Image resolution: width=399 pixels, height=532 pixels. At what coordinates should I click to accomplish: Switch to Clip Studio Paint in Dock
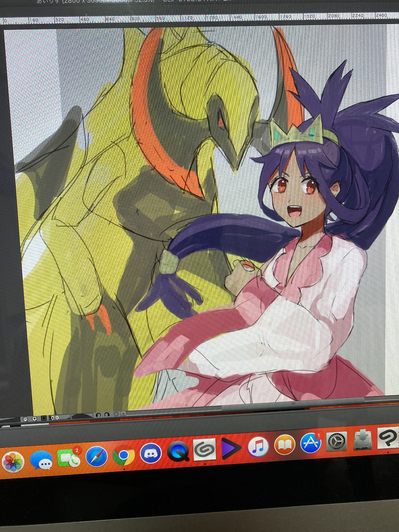point(388,438)
